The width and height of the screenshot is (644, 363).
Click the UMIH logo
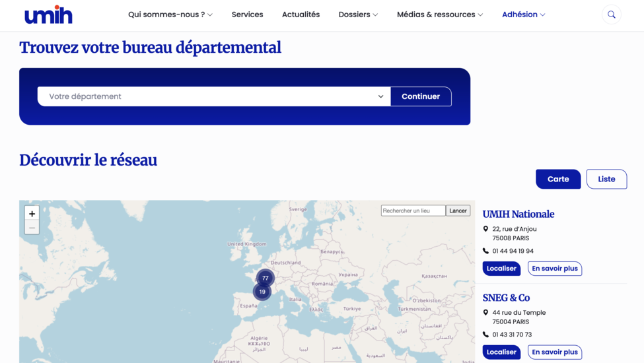click(x=48, y=15)
